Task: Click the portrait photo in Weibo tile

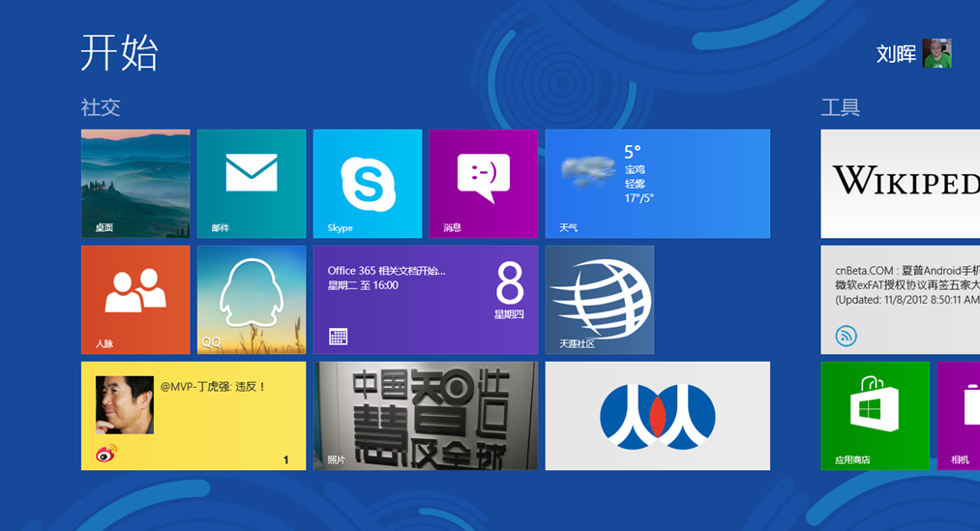Action: tap(125, 405)
